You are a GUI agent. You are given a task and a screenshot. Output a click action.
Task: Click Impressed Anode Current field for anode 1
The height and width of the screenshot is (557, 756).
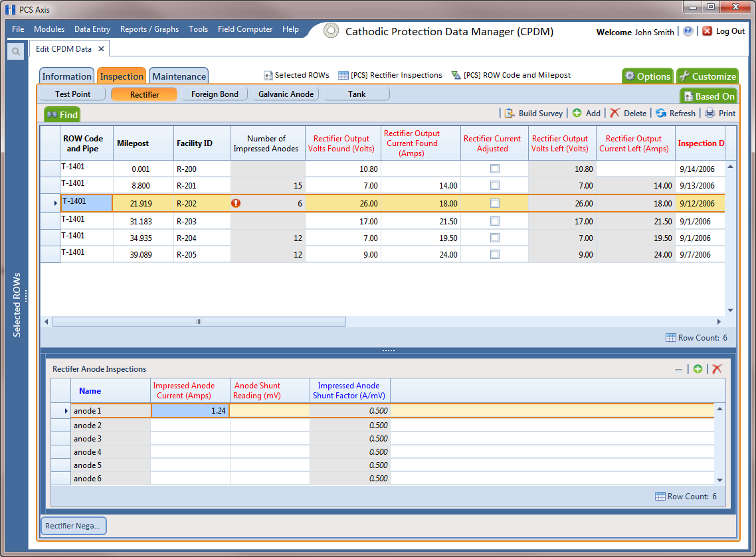point(191,410)
